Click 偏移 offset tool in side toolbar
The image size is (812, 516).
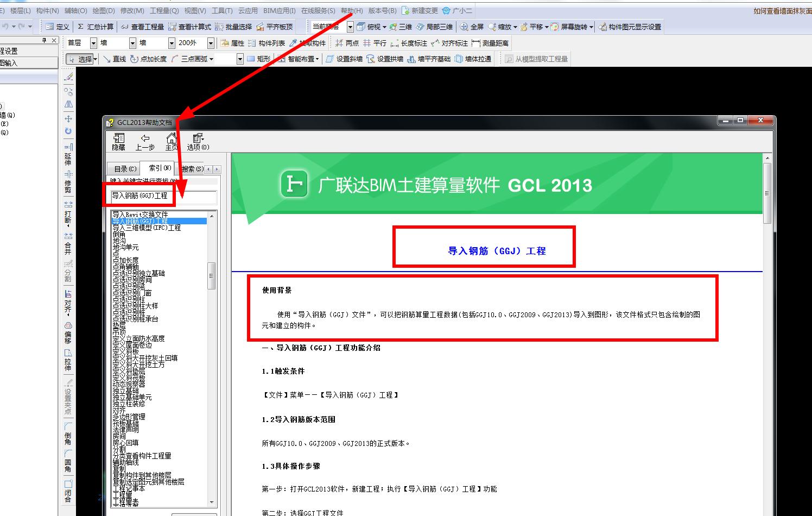click(68, 333)
